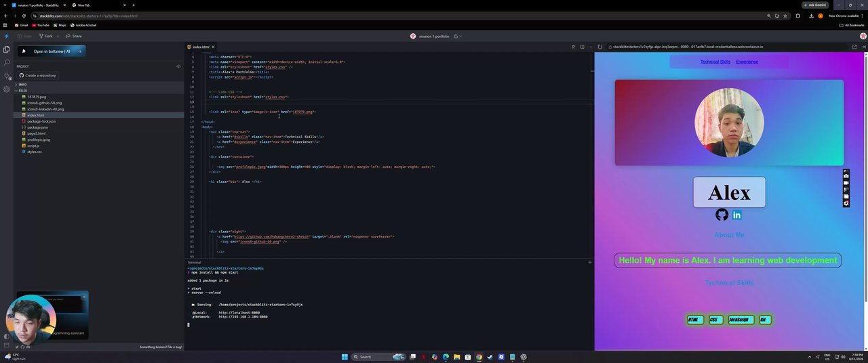The height and width of the screenshot is (363, 868).
Task: Click the preview URL address field
Action: (726, 47)
